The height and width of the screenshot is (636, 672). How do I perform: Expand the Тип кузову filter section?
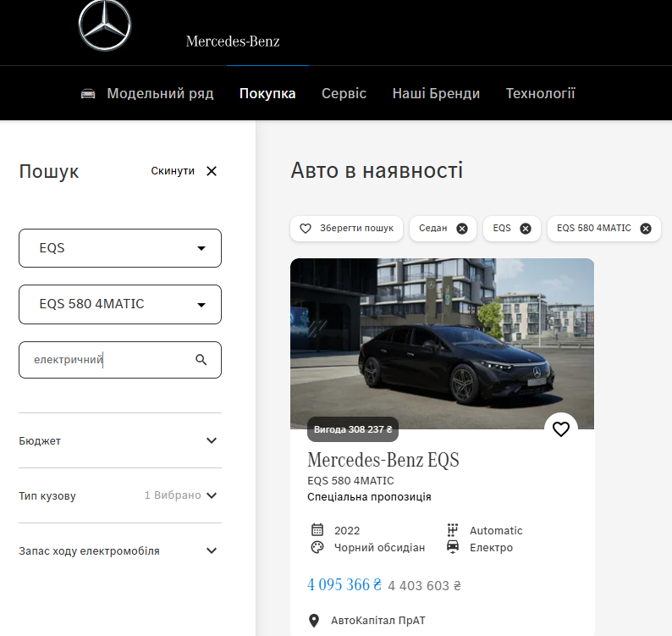(212, 495)
